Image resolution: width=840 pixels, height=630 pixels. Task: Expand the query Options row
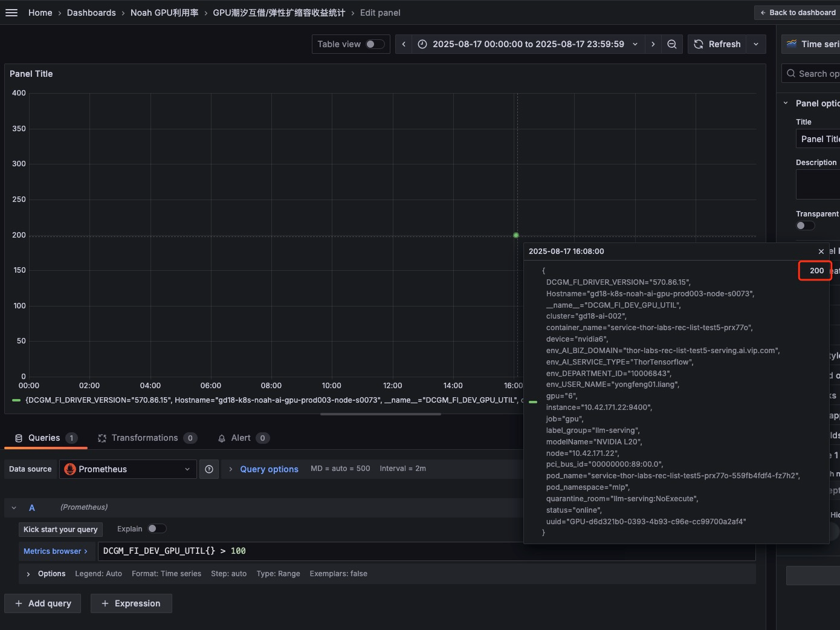click(x=28, y=574)
